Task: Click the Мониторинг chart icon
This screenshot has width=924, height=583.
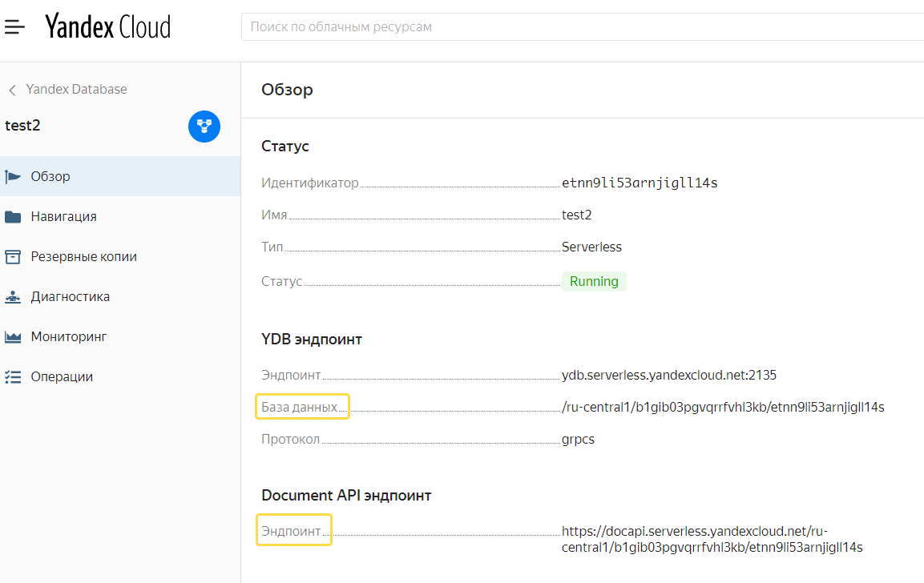Action: click(13, 337)
